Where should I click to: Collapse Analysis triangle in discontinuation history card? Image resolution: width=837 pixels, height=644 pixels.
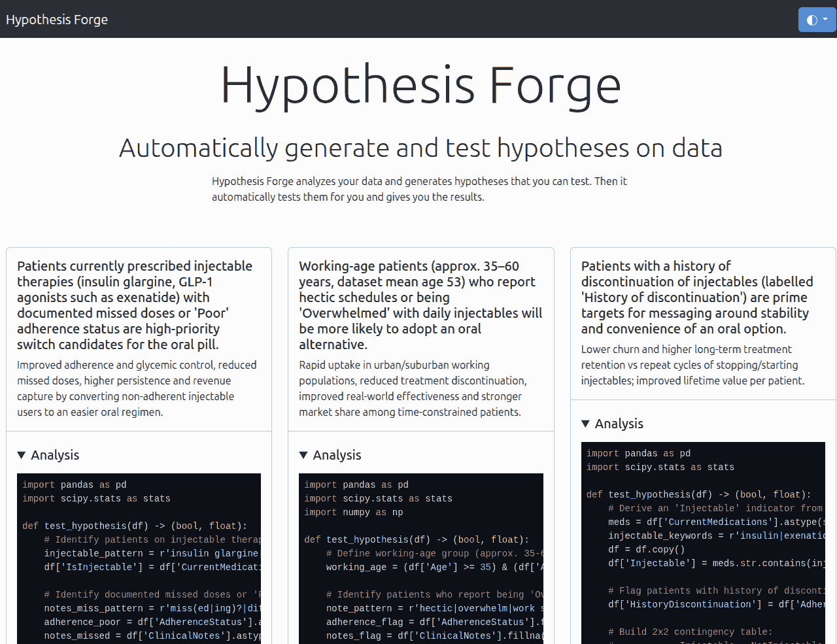pyautogui.click(x=586, y=424)
